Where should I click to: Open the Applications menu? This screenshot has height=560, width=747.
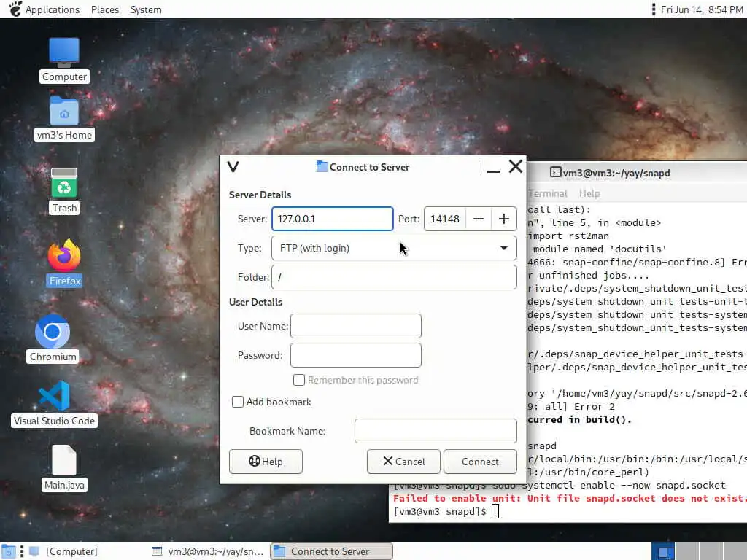pyautogui.click(x=53, y=9)
